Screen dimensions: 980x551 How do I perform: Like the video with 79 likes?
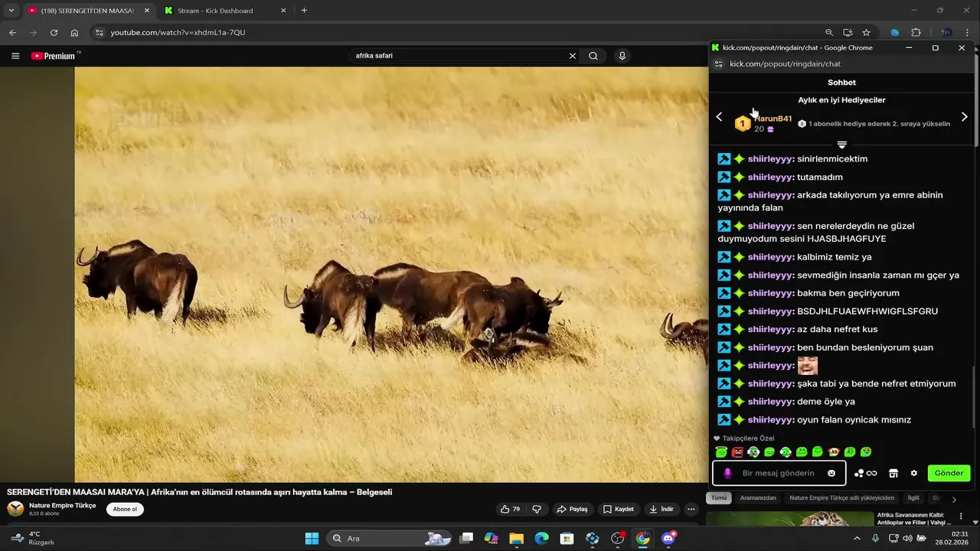(510, 509)
